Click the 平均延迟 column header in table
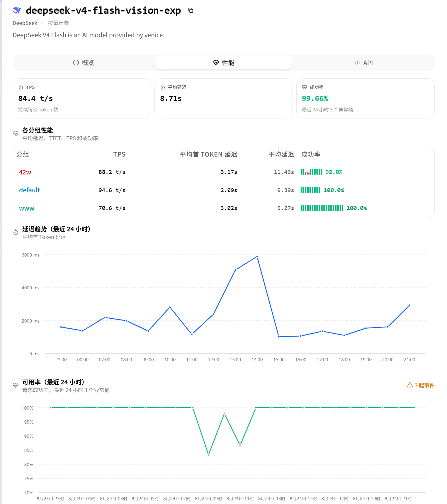This screenshot has width=447, height=504. click(x=281, y=155)
